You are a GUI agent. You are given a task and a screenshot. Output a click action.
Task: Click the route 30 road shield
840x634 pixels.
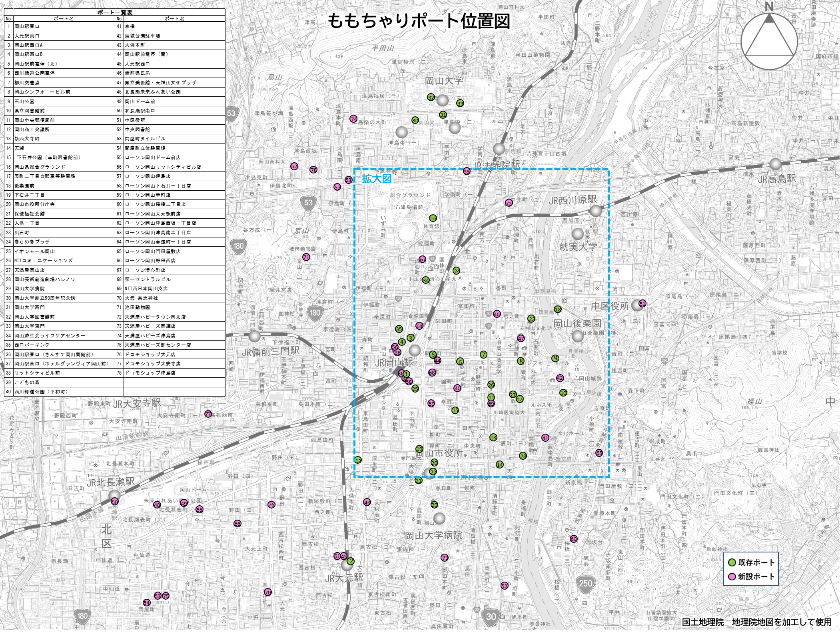(491, 616)
